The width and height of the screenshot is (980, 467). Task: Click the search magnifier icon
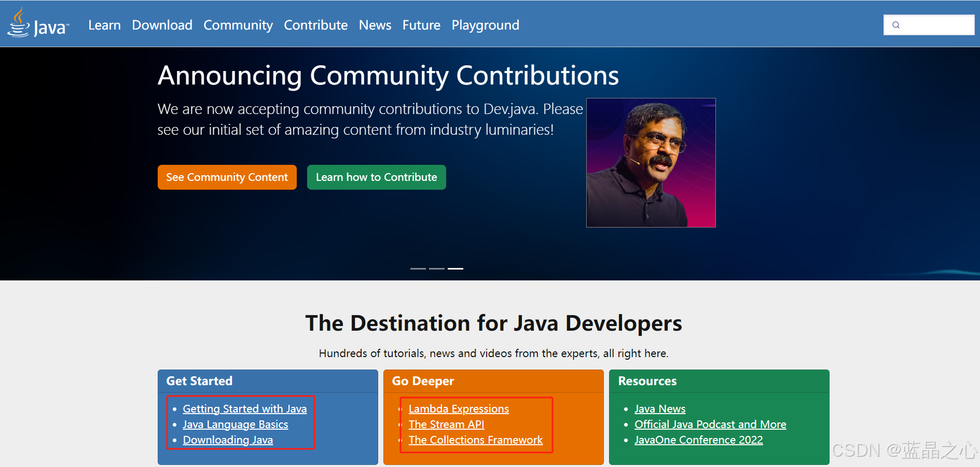pyautogui.click(x=896, y=25)
